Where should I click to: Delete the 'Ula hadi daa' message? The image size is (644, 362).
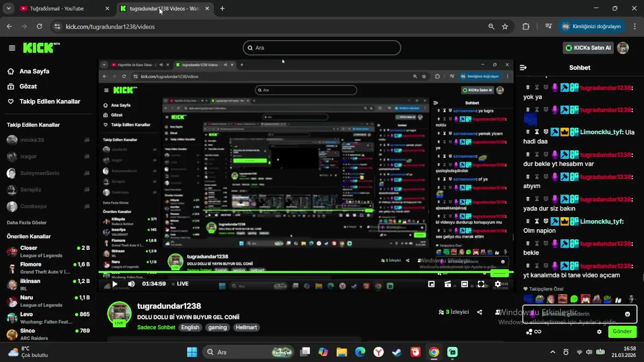[528, 132]
